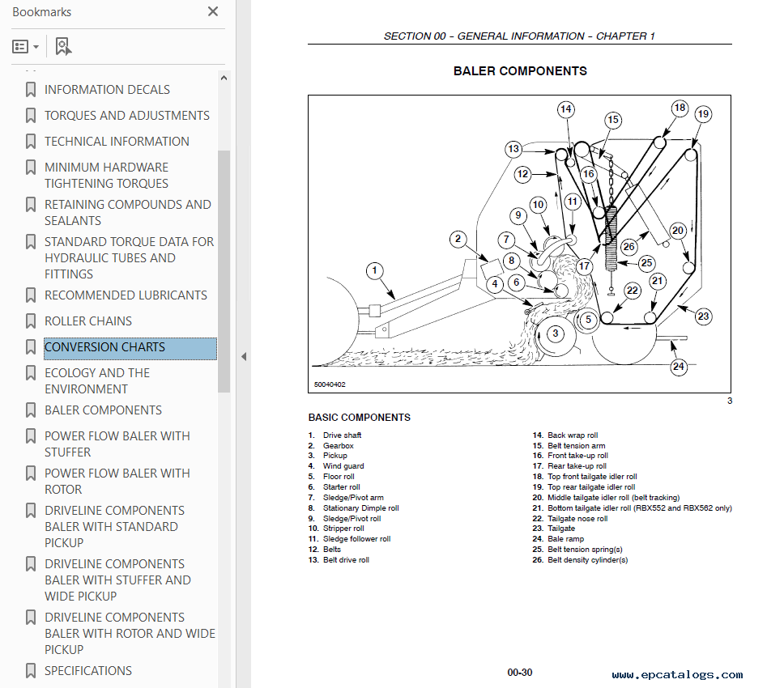Jump to the SPECIFICATIONS bookmark
The height and width of the screenshot is (688, 784).
(88, 671)
